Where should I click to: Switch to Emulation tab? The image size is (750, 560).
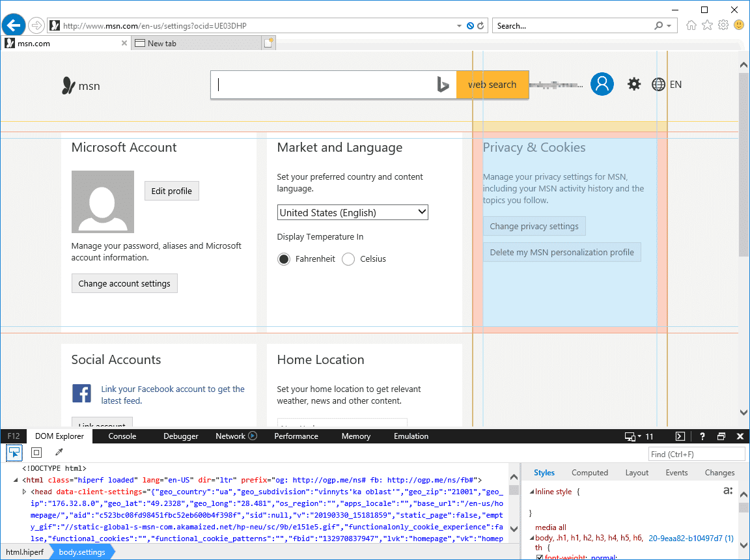tap(411, 436)
